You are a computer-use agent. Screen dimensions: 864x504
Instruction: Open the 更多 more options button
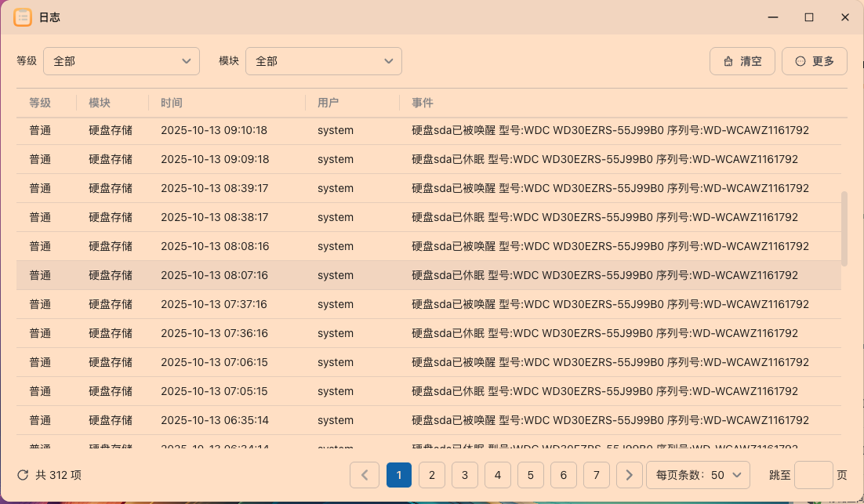point(814,61)
